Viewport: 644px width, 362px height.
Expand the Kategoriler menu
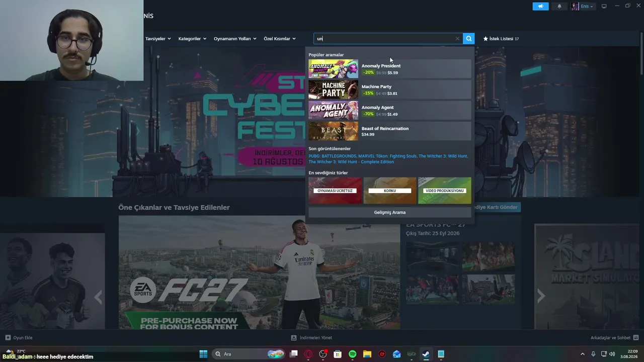(x=192, y=39)
